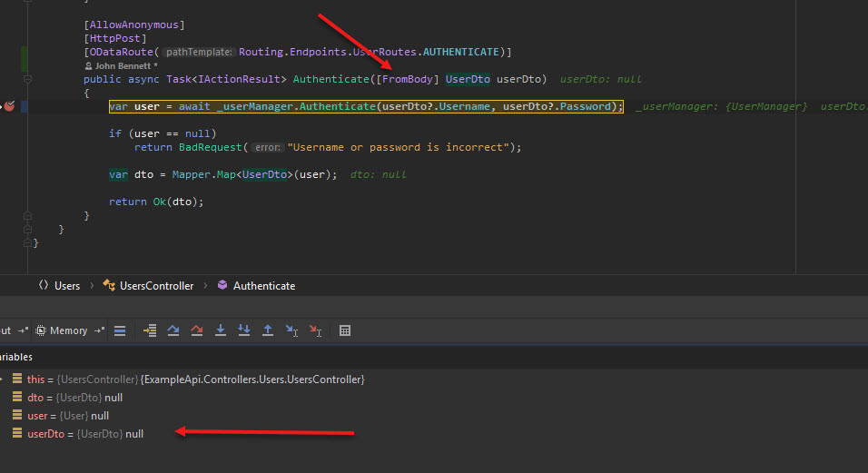The height and width of the screenshot is (473, 868).
Task: Click the blue Run to Cursor icon
Action: tap(291, 330)
